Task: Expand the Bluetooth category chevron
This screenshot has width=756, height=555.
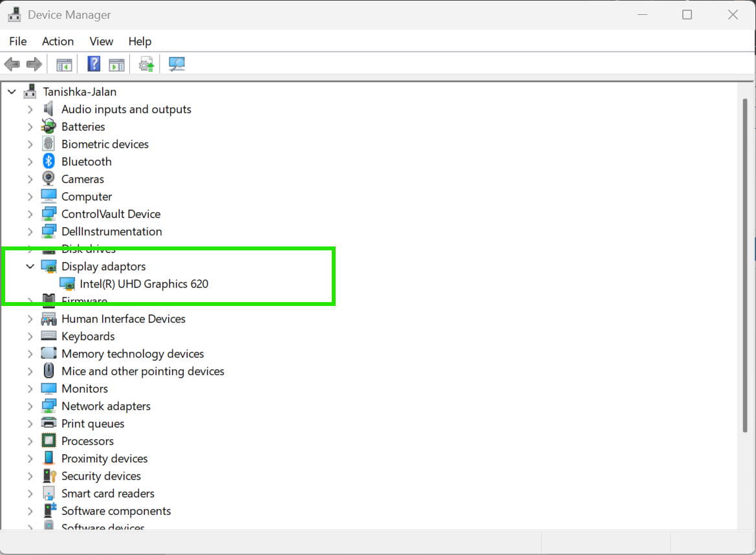Action: [x=30, y=162]
